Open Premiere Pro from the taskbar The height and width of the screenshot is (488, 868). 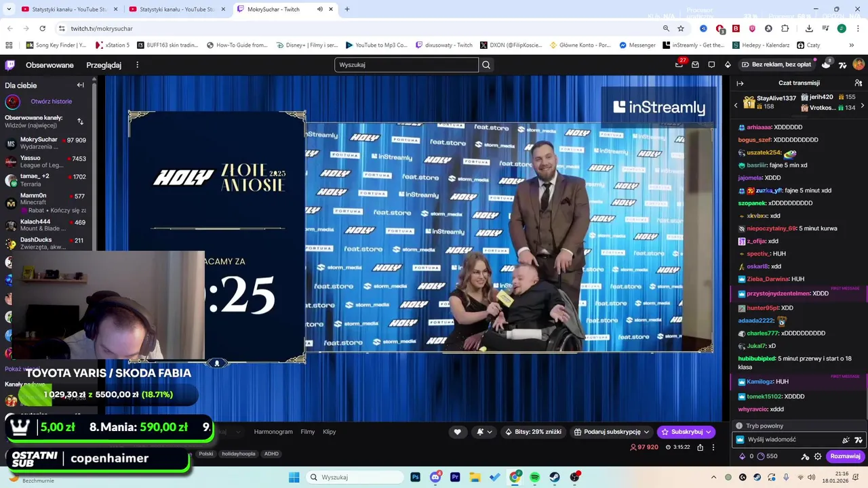(455, 477)
